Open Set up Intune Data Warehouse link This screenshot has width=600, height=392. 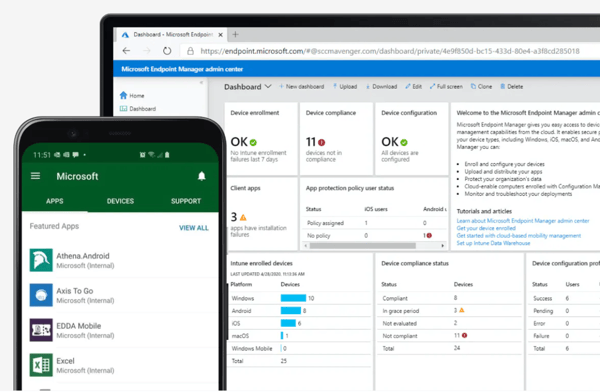[493, 243]
